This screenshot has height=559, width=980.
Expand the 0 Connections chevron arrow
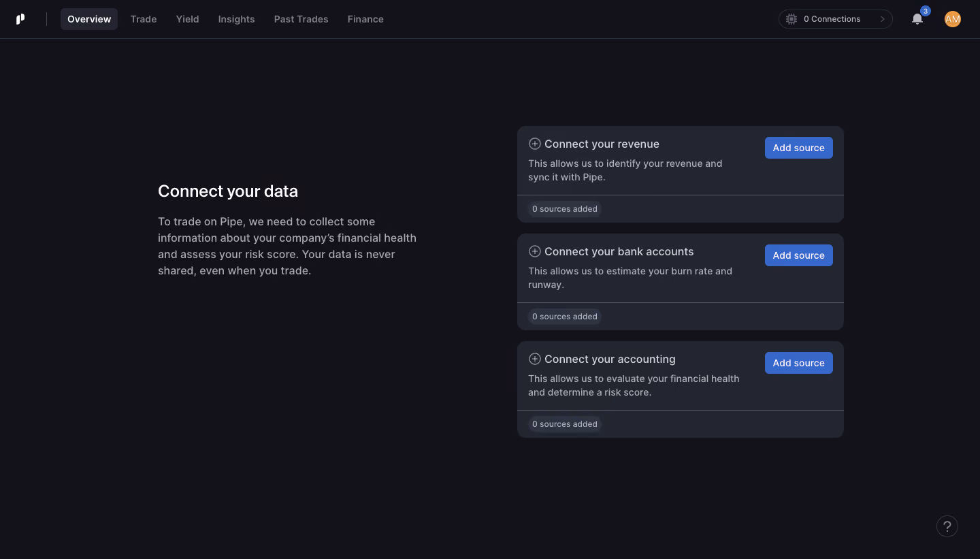pos(883,19)
